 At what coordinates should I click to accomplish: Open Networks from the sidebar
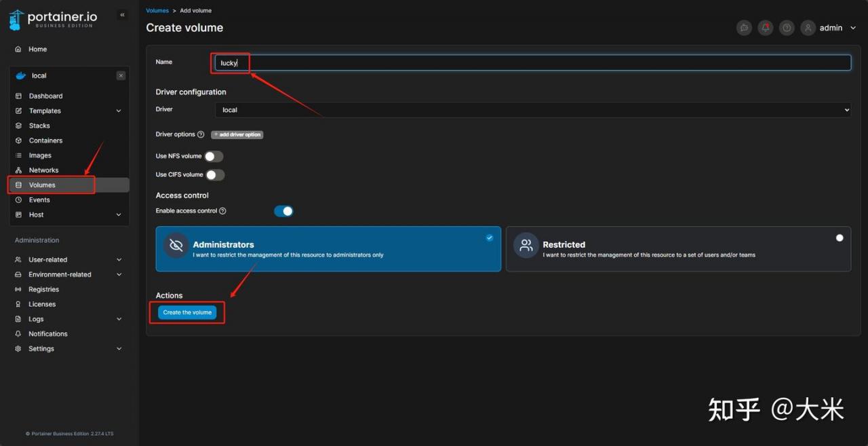point(43,170)
